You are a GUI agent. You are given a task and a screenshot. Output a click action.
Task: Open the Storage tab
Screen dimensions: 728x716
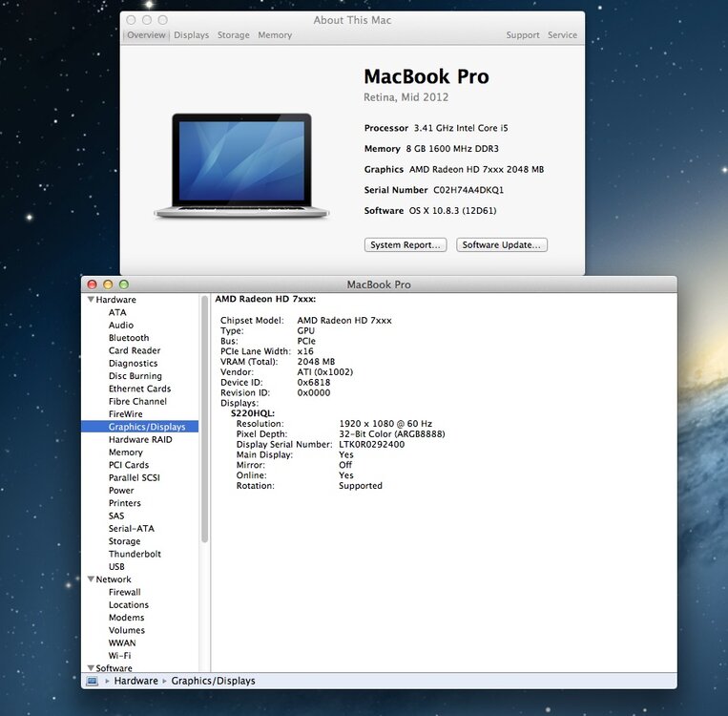pos(233,35)
